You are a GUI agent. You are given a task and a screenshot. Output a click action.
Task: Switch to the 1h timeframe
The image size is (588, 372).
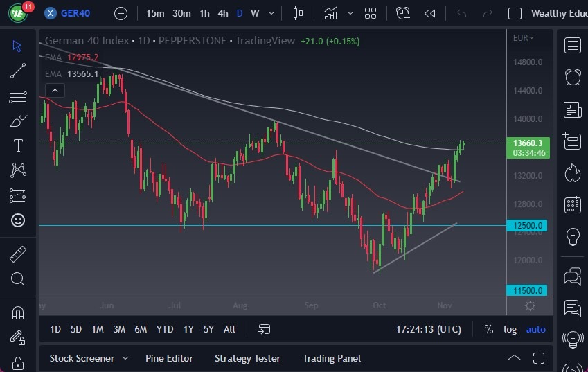pyautogui.click(x=204, y=13)
